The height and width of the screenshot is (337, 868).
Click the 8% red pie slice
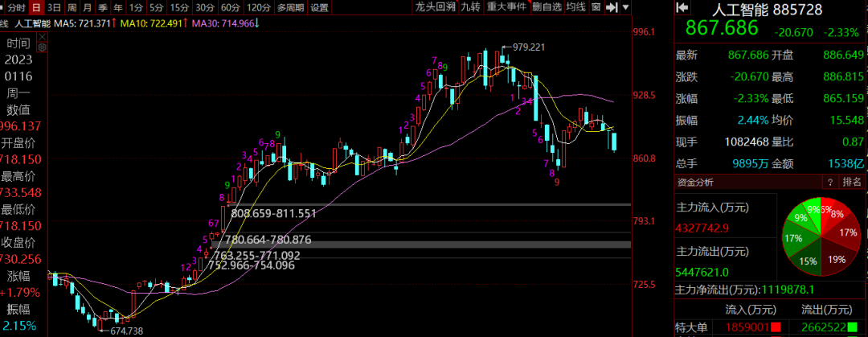[837, 214]
